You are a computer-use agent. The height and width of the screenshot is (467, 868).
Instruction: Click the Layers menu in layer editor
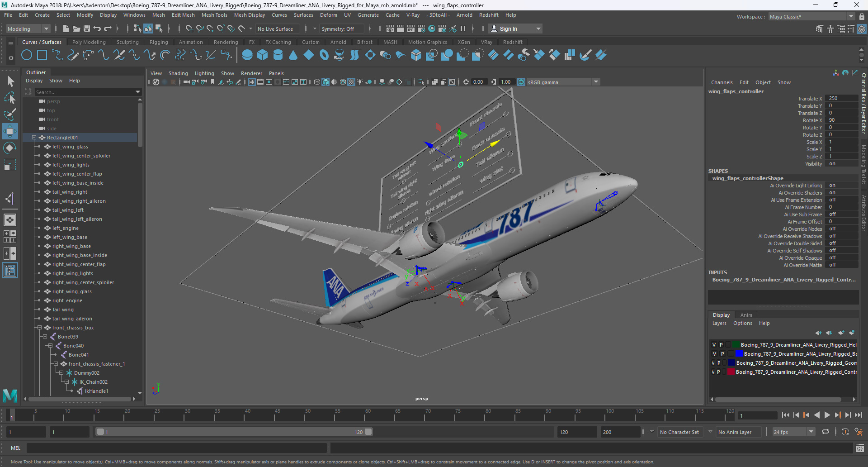tap(719, 323)
